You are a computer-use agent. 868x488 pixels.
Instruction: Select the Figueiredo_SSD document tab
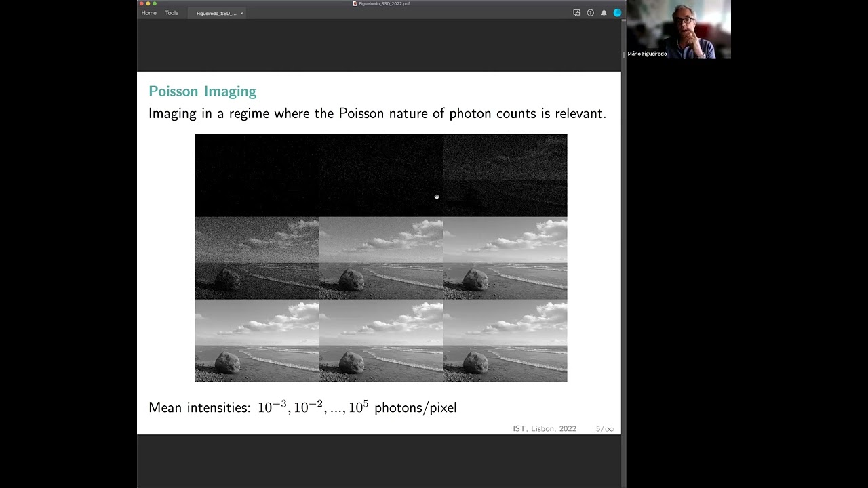click(x=216, y=13)
